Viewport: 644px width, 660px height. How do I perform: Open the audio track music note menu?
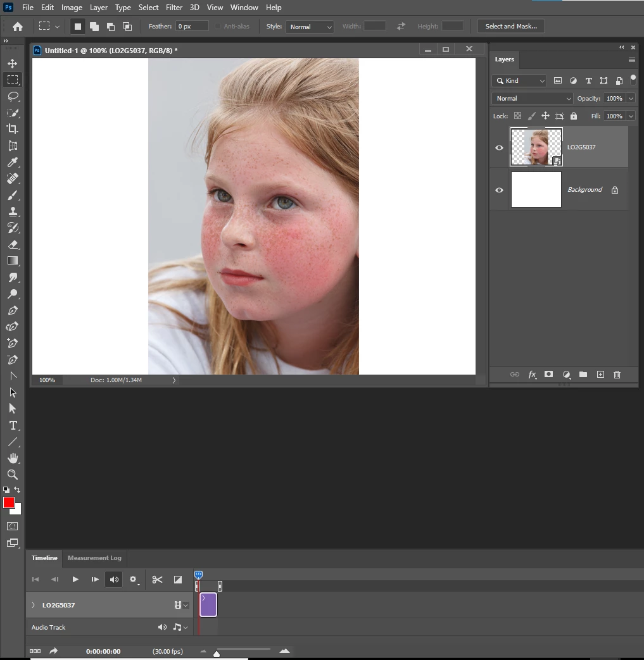pos(180,627)
